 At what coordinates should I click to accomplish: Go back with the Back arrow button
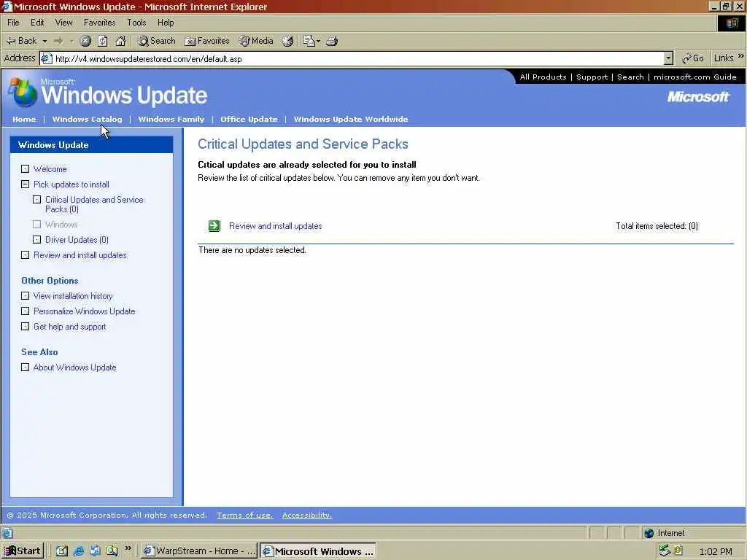(21, 41)
